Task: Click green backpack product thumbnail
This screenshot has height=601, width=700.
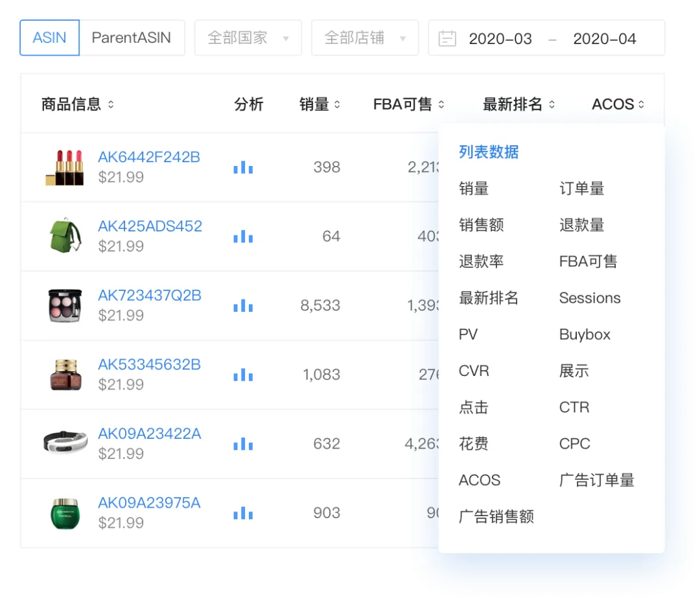Action: (x=65, y=236)
